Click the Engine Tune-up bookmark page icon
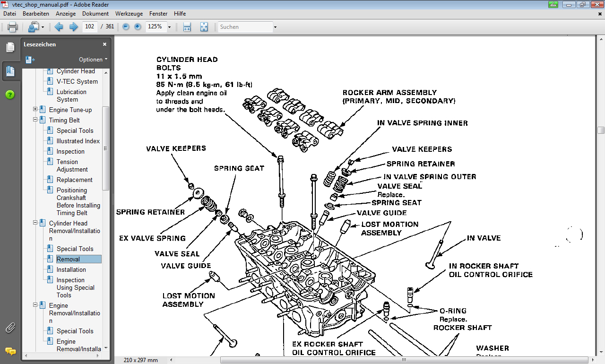 point(43,110)
